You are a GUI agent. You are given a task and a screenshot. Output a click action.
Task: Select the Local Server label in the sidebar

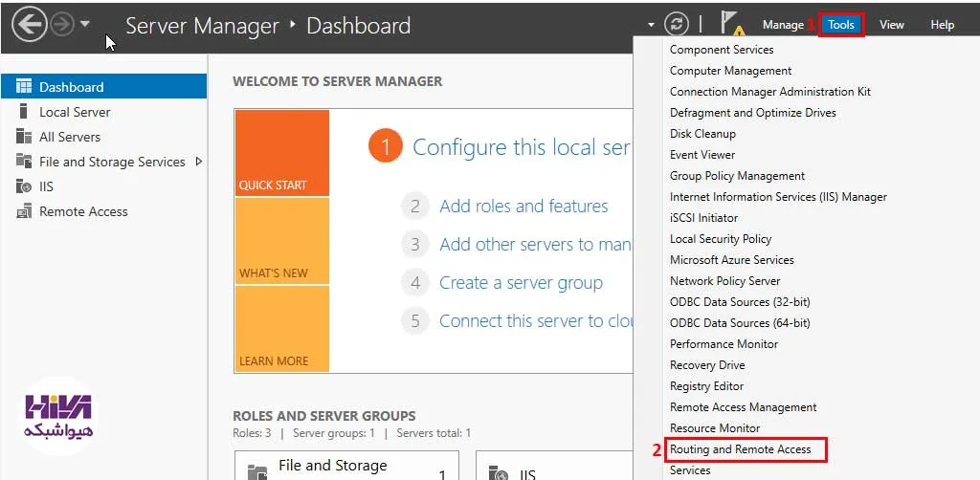click(x=75, y=112)
